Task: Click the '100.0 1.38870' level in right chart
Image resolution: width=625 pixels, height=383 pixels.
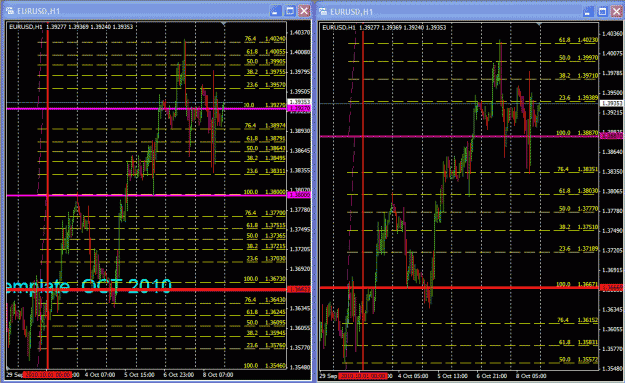Action: [x=577, y=133]
